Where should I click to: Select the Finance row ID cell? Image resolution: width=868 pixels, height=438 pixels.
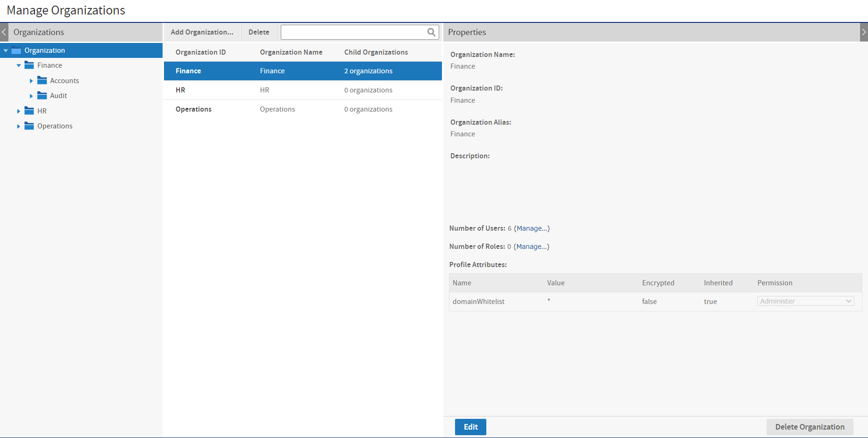pyautogui.click(x=188, y=71)
